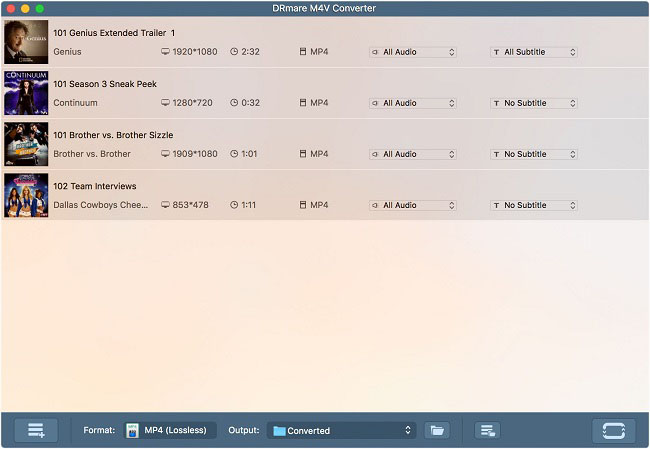The height and width of the screenshot is (449, 650).
Task: Open All Audio dropdown for Brother vs. Brother
Action: [x=413, y=154]
